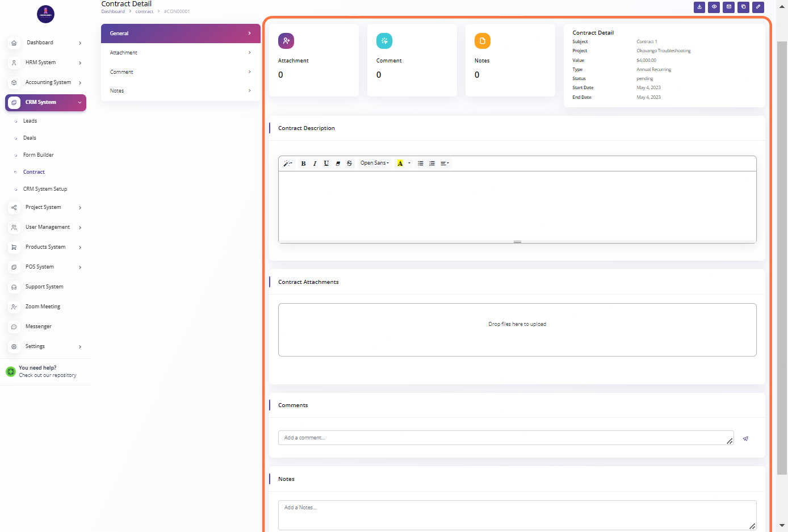Open magic wand style menu in editor
The width and height of the screenshot is (788, 532).
[x=288, y=164]
